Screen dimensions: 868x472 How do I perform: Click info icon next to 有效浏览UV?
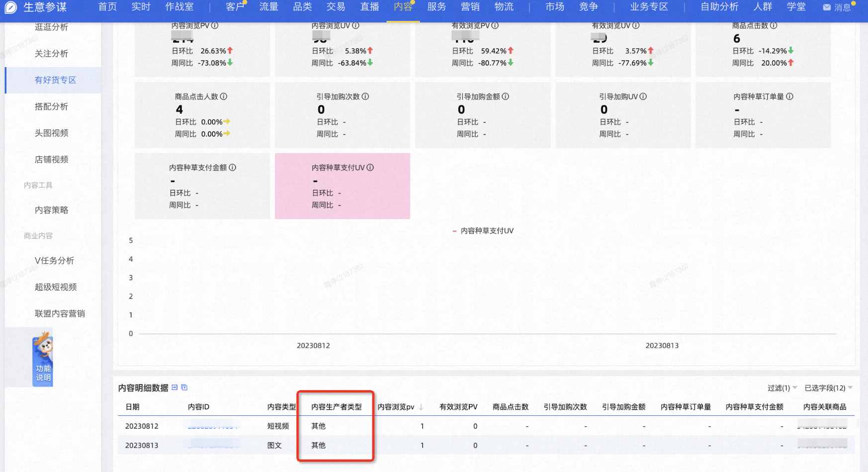pyautogui.click(x=636, y=25)
